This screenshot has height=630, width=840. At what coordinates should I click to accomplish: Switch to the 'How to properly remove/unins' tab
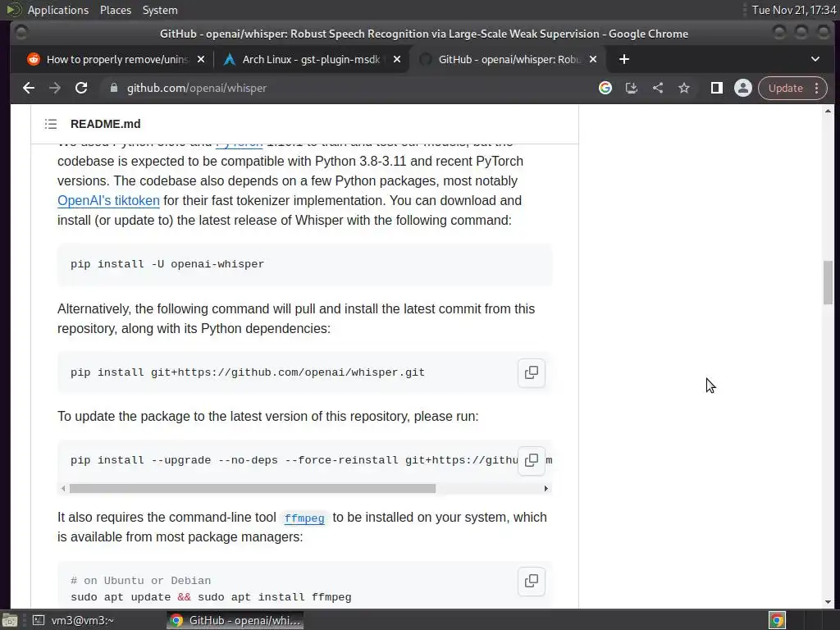click(117, 59)
